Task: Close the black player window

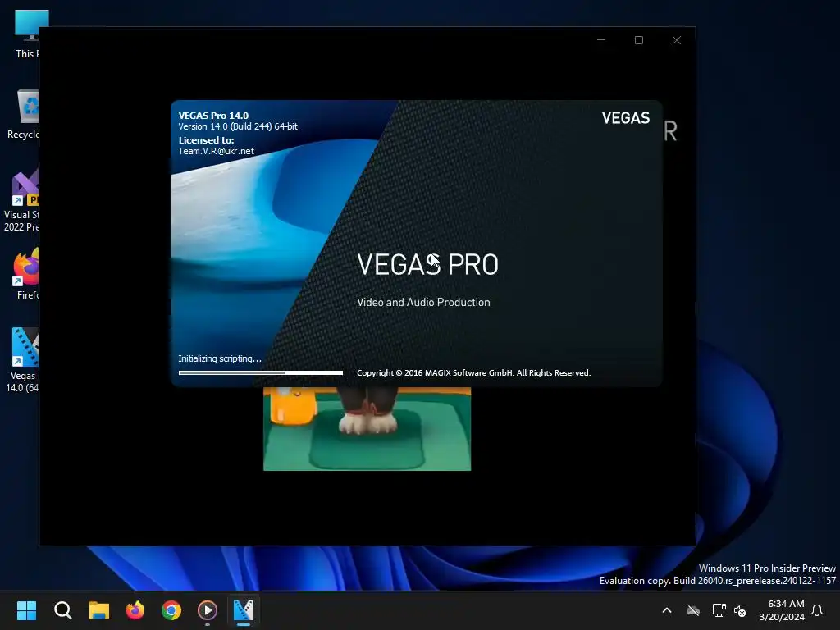Action: pyautogui.click(x=677, y=40)
